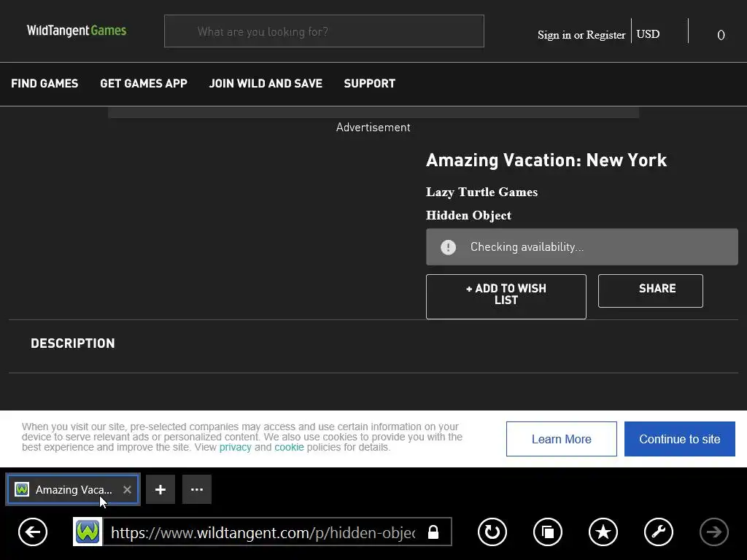Click the padlock security icon
747x560 pixels.
pyautogui.click(x=433, y=532)
